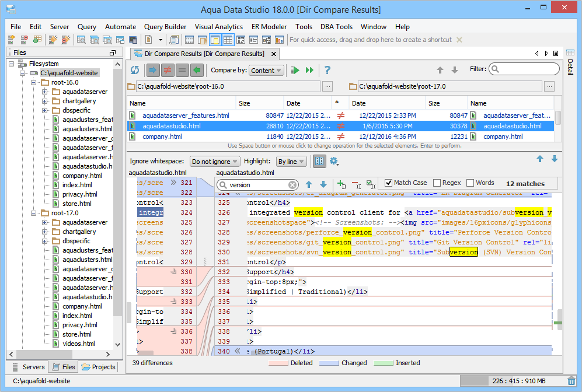Screen dimensions: 582x392
Task: Toggle the show equal files filter
Action: 182,70
